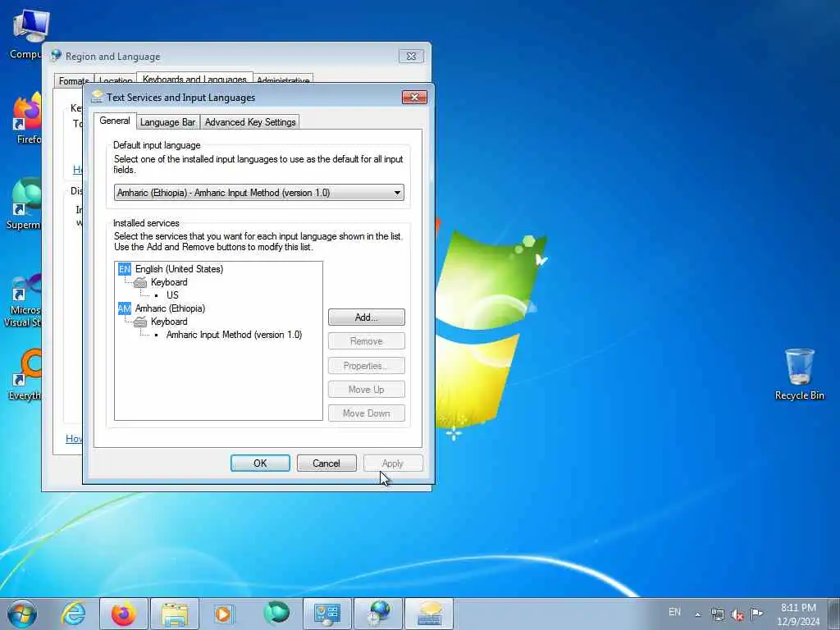Open the Advanced Key Settings tab
Image resolution: width=840 pixels, height=630 pixels.
(250, 122)
